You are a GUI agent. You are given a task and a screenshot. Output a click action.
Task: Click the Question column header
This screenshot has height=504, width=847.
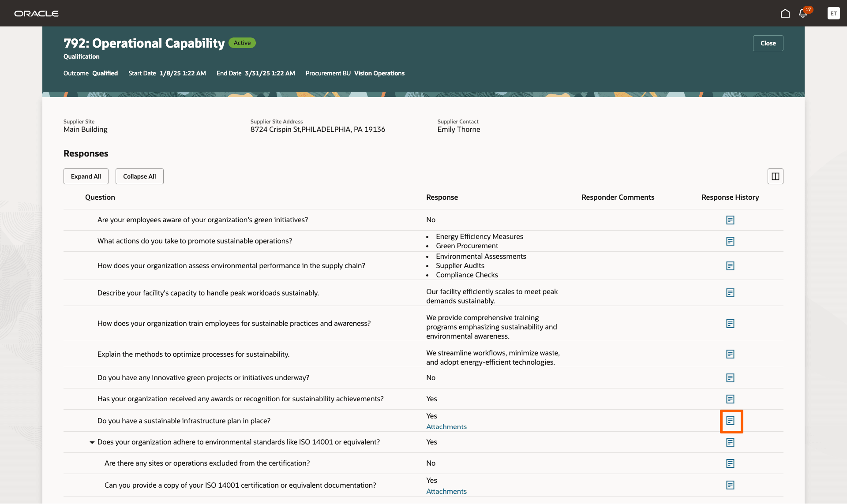100,198
